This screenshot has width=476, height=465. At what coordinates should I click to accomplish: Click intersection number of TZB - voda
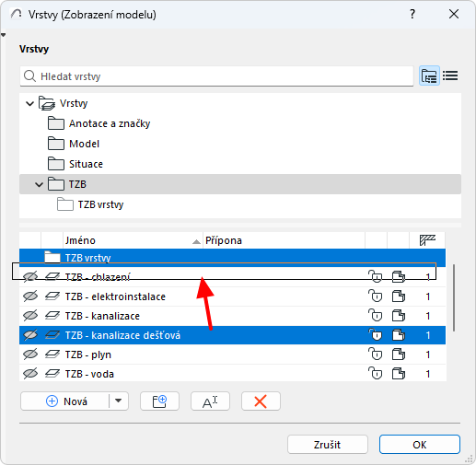[427, 374]
